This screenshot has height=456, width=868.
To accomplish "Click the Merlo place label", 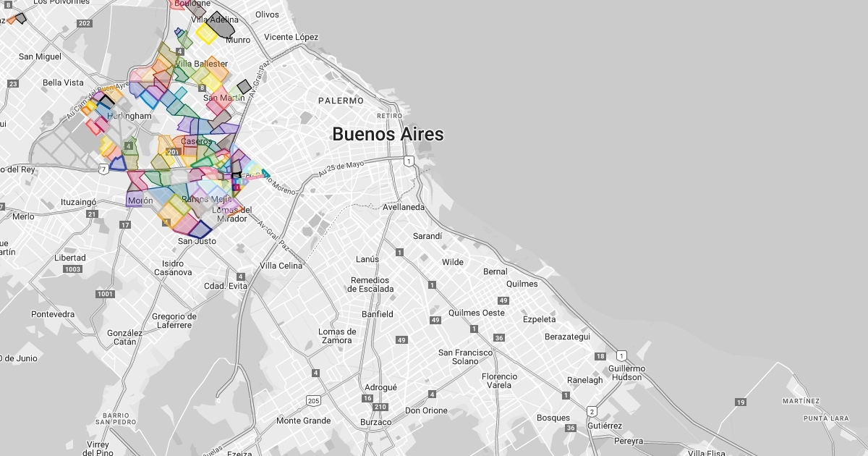I will (23, 216).
